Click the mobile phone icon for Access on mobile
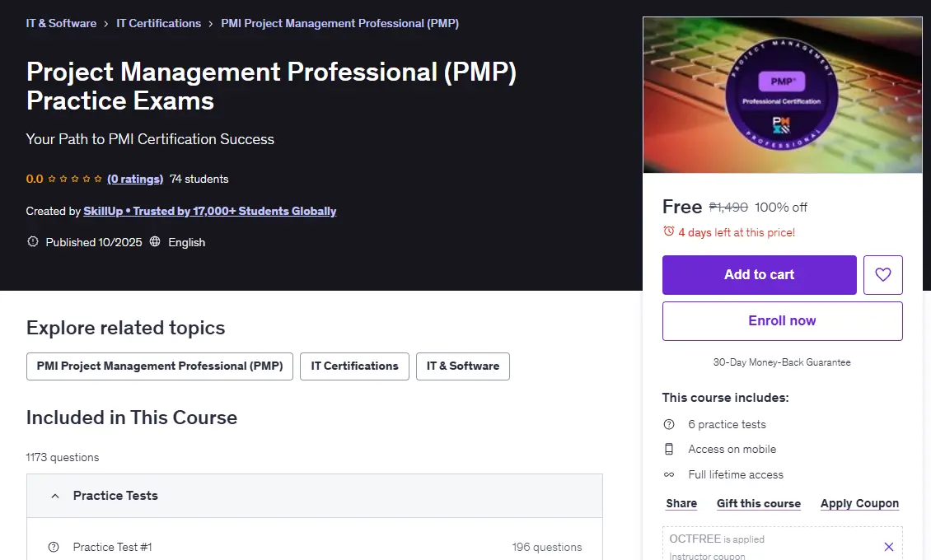931x560 pixels. click(668, 449)
